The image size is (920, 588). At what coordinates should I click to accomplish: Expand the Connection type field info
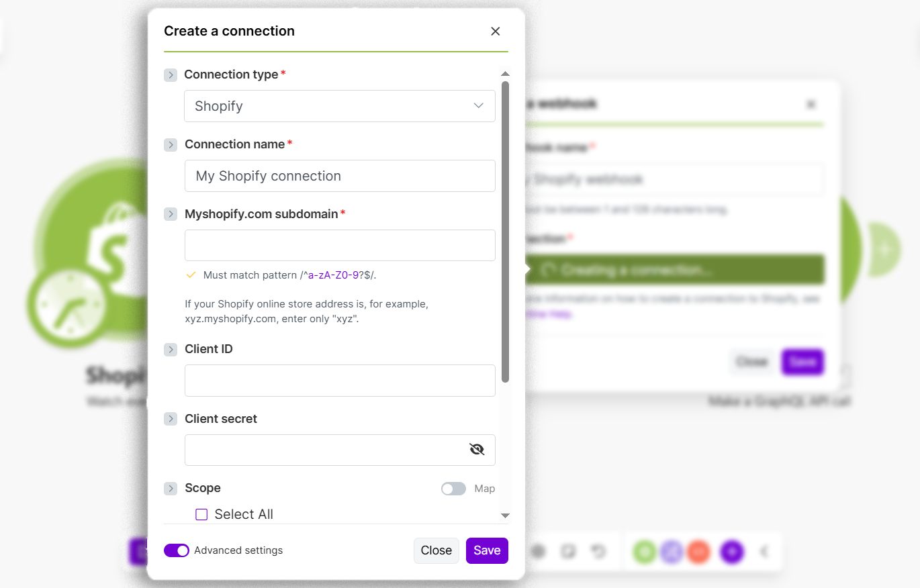(x=171, y=75)
